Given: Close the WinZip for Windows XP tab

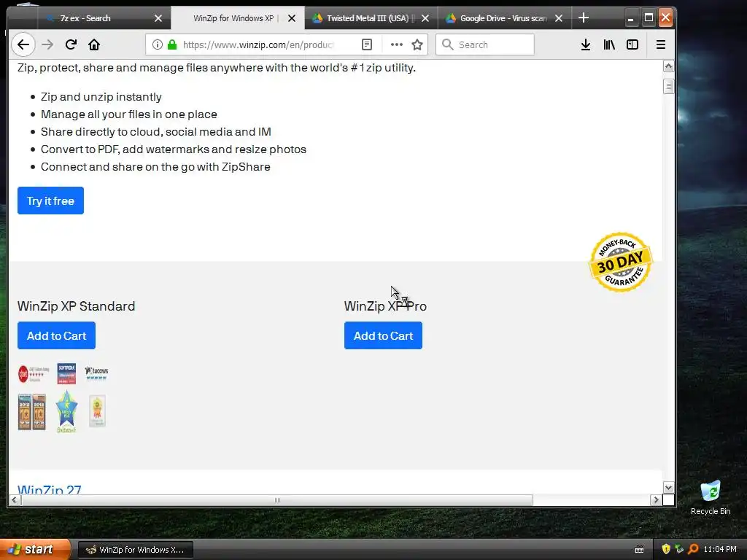Looking at the screenshot, I should [292, 18].
